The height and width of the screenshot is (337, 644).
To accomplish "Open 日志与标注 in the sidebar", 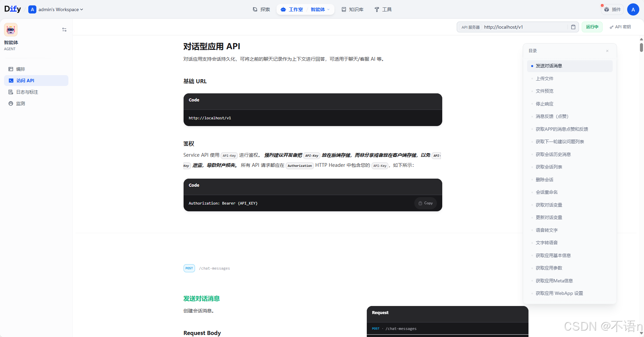I will click(x=36, y=92).
